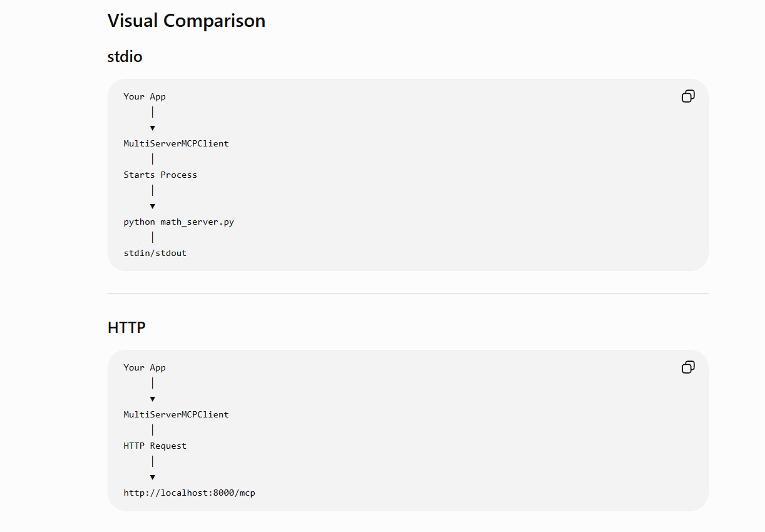Click MultiServerMCPClient in the HTTP diagram

click(176, 414)
